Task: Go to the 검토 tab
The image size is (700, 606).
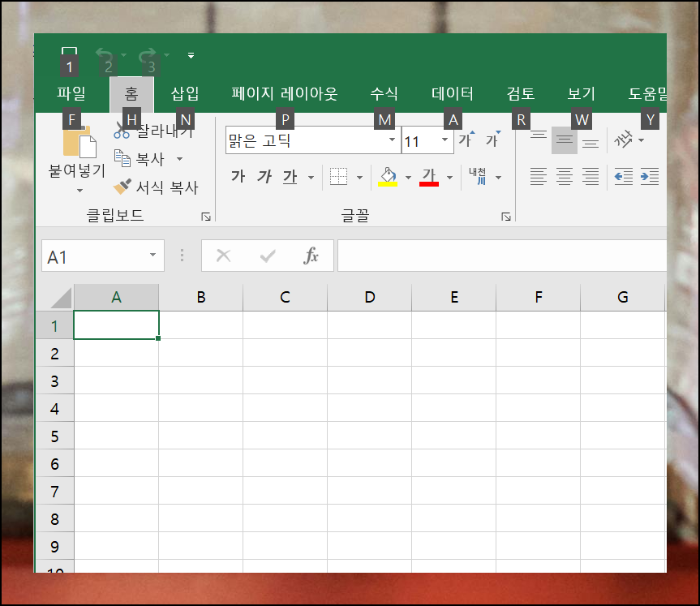Action: point(521,93)
